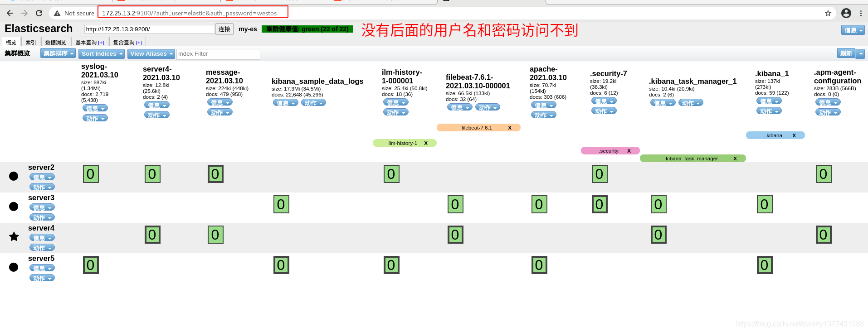Viewport: 868px width, 332px height.
Task: Select syslog-2021.03.10 shard 0 on server2
Action: 91,174
